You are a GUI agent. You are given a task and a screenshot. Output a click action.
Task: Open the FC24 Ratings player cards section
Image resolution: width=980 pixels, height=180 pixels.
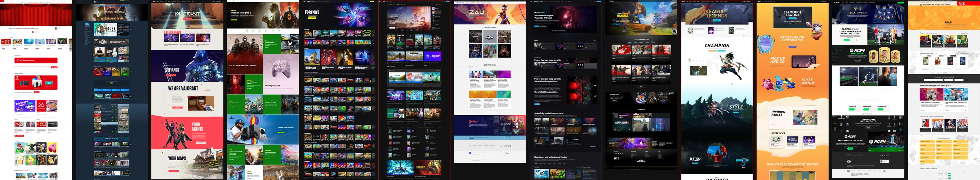point(868,56)
